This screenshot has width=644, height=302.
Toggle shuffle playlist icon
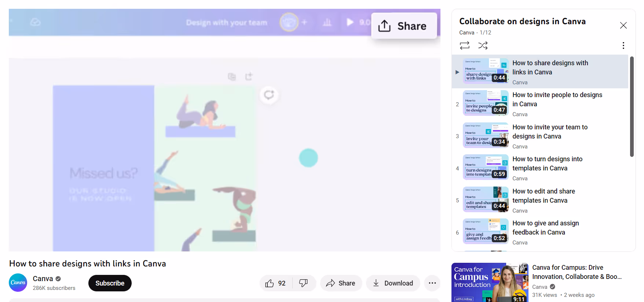(483, 45)
